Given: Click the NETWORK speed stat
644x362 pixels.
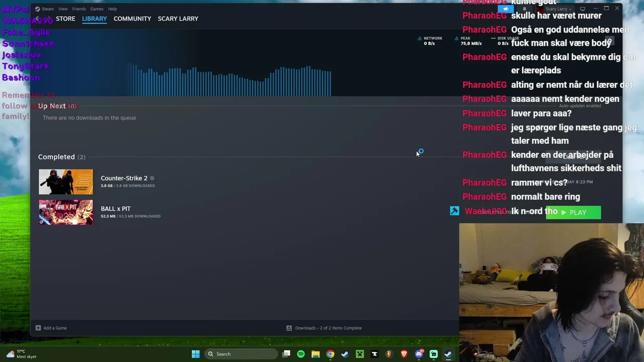Looking at the screenshot, I should [430, 41].
